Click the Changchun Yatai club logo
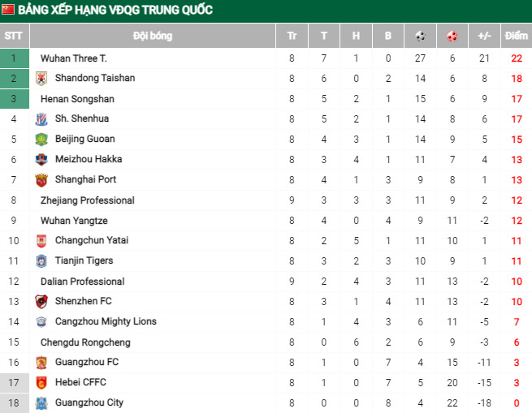The image size is (532, 413). (x=41, y=241)
